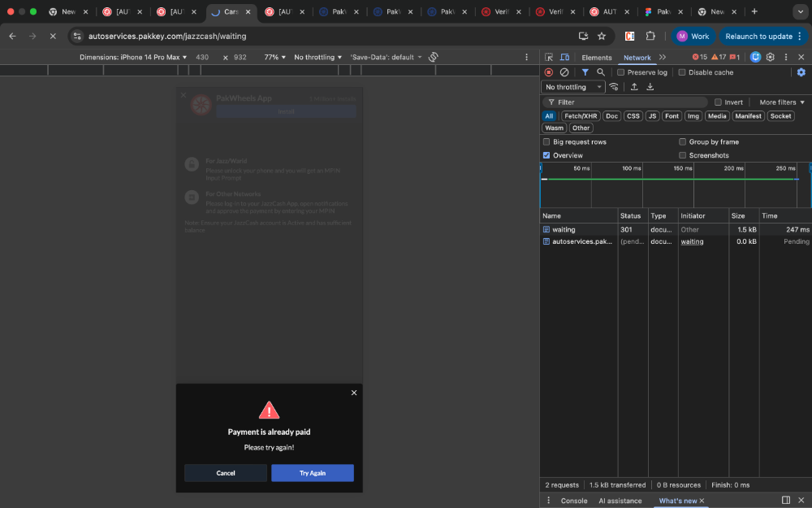812x508 pixels.
Task: Click Export HAR download icon
Action: [x=650, y=87]
